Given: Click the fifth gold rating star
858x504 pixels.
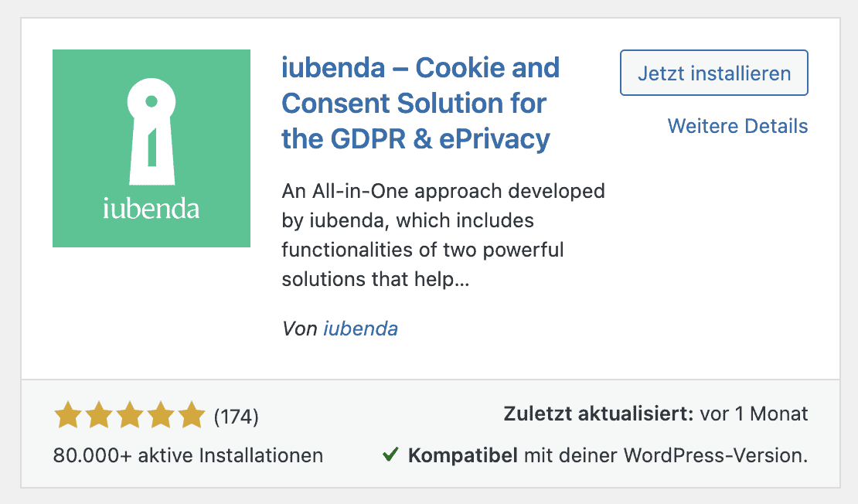Looking at the screenshot, I should 191,414.
